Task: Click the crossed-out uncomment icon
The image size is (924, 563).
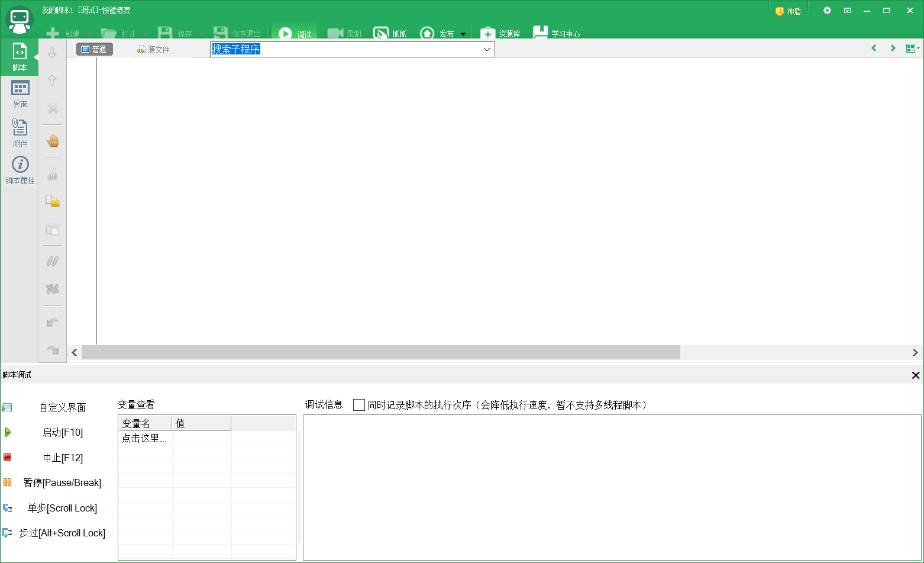Action: [x=53, y=289]
